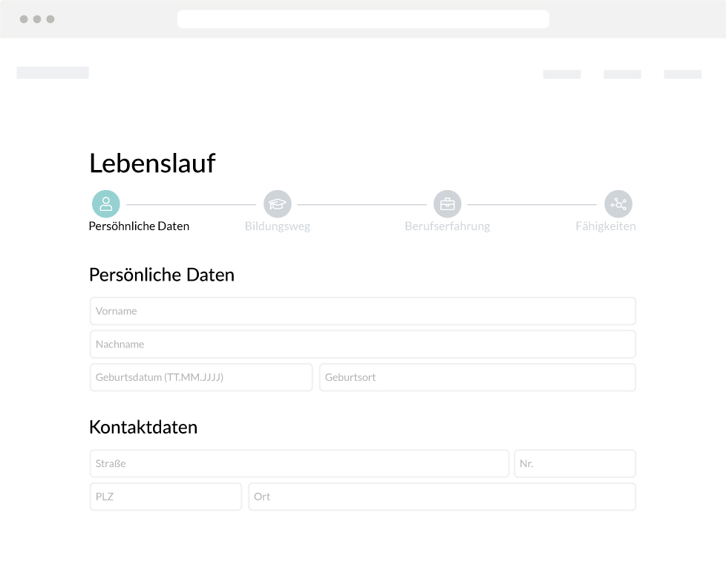Click the Persönliche Daten person step icon
Image resolution: width=726 pixels, height=588 pixels.
point(106,204)
